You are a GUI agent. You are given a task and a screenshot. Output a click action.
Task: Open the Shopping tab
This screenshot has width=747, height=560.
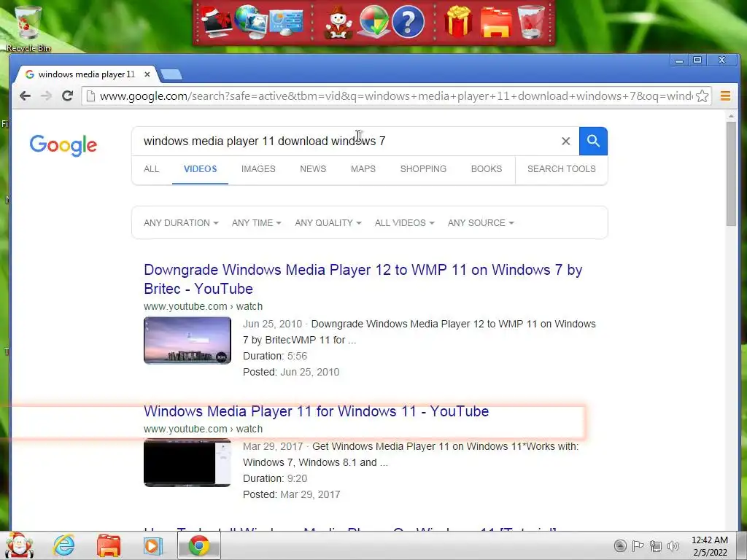pyautogui.click(x=423, y=169)
